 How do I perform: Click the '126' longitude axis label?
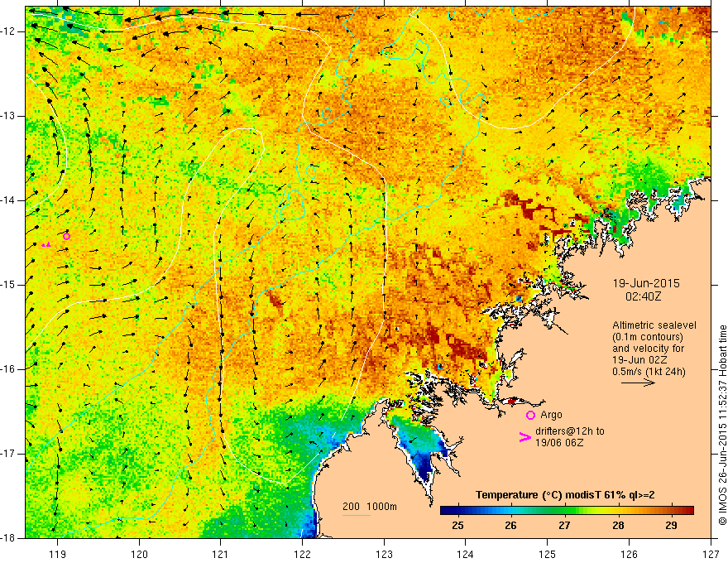tap(629, 554)
